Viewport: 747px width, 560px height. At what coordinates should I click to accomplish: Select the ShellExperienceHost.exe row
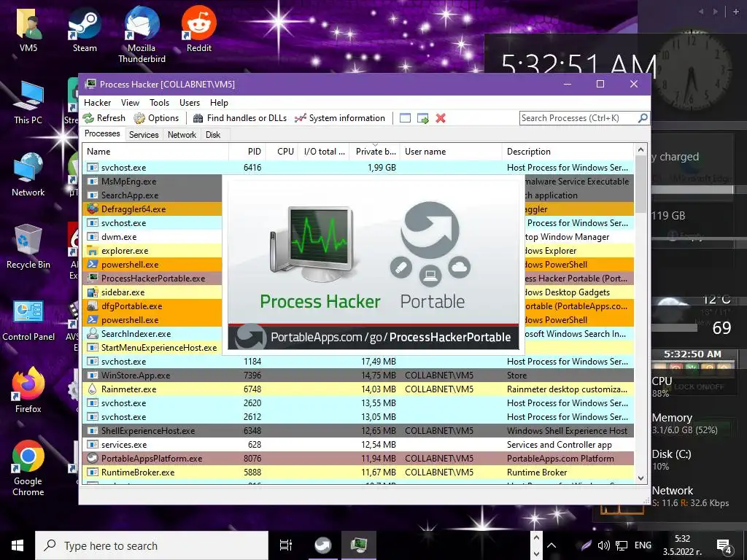pyautogui.click(x=358, y=431)
